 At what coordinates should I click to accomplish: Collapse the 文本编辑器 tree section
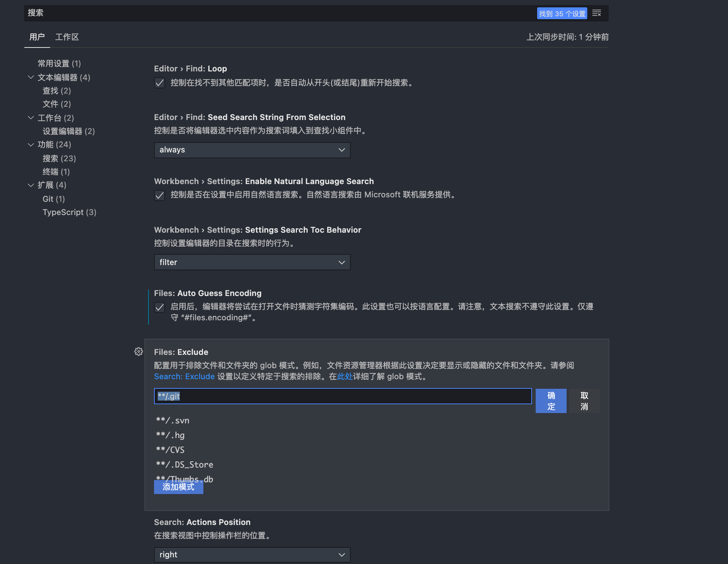[x=31, y=77]
